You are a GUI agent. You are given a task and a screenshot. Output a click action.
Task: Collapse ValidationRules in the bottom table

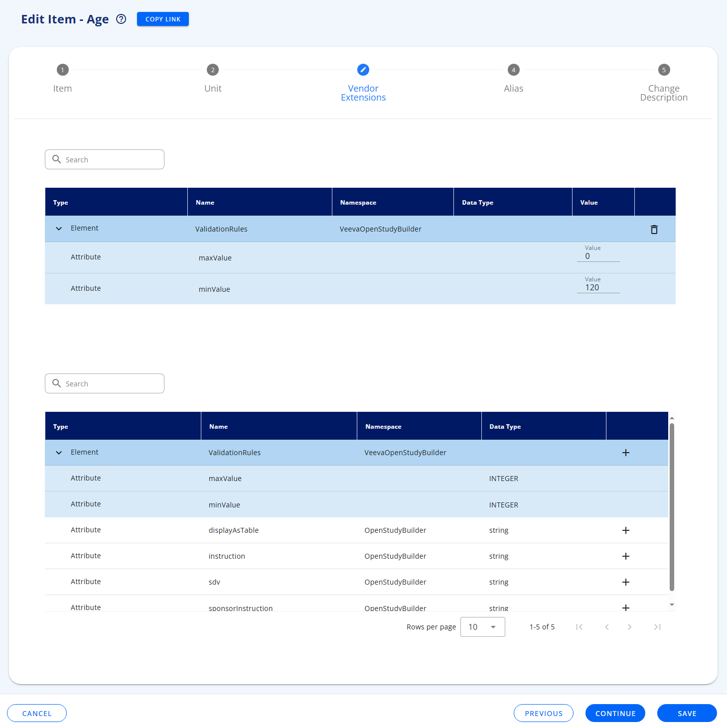(59, 452)
